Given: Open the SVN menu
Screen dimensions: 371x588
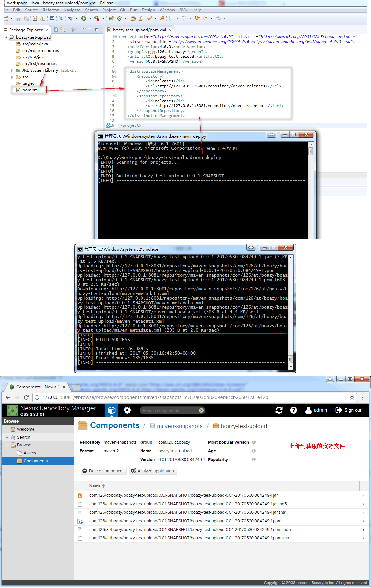Looking at the screenshot, I should click(x=184, y=10).
